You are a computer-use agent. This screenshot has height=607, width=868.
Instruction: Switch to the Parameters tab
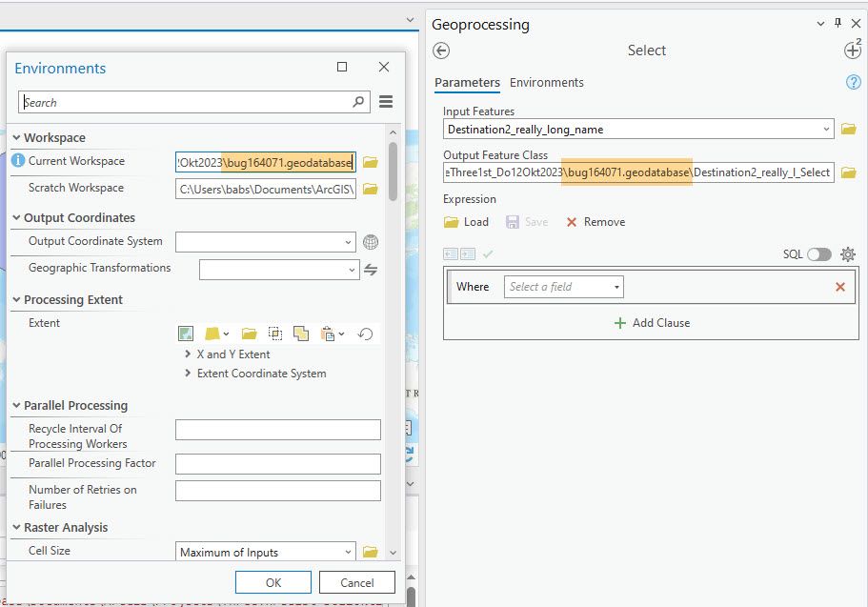(x=467, y=83)
